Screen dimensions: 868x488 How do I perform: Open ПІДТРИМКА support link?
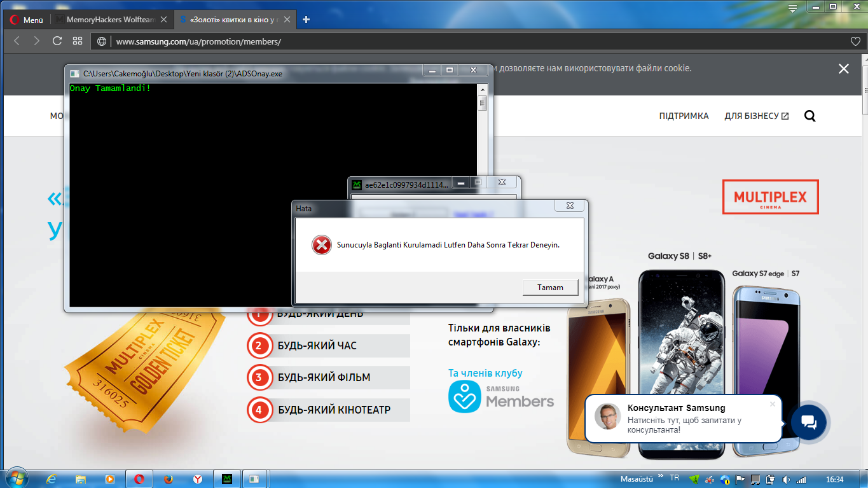click(x=684, y=116)
